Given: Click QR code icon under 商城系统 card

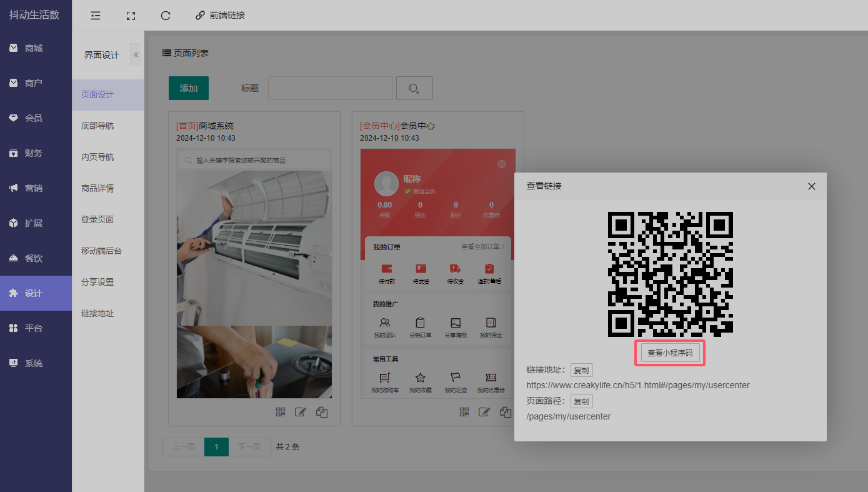Looking at the screenshot, I should pos(281,412).
